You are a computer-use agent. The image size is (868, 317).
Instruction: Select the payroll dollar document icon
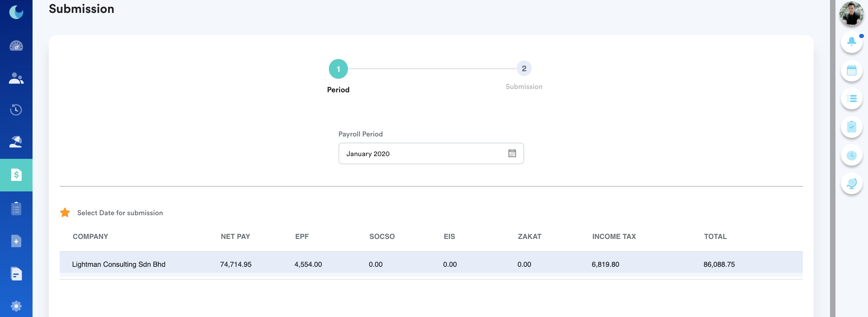(16, 175)
